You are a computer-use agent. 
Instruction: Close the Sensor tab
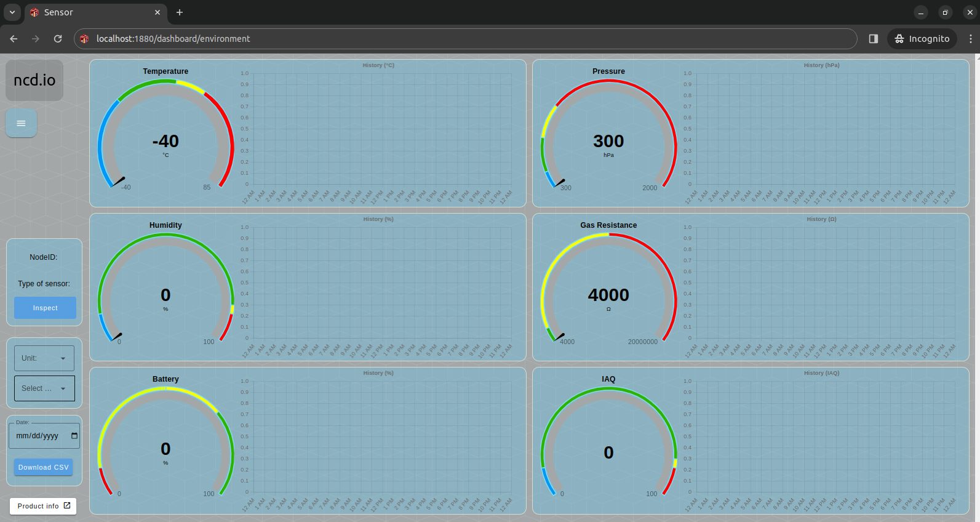point(157,12)
